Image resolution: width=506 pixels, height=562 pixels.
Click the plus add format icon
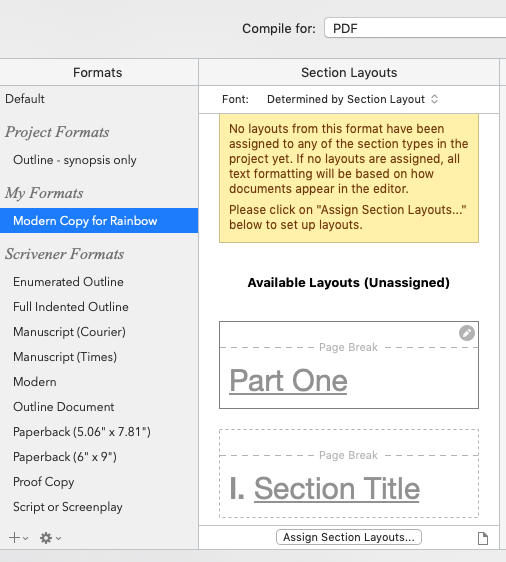(x=15, y=537)
